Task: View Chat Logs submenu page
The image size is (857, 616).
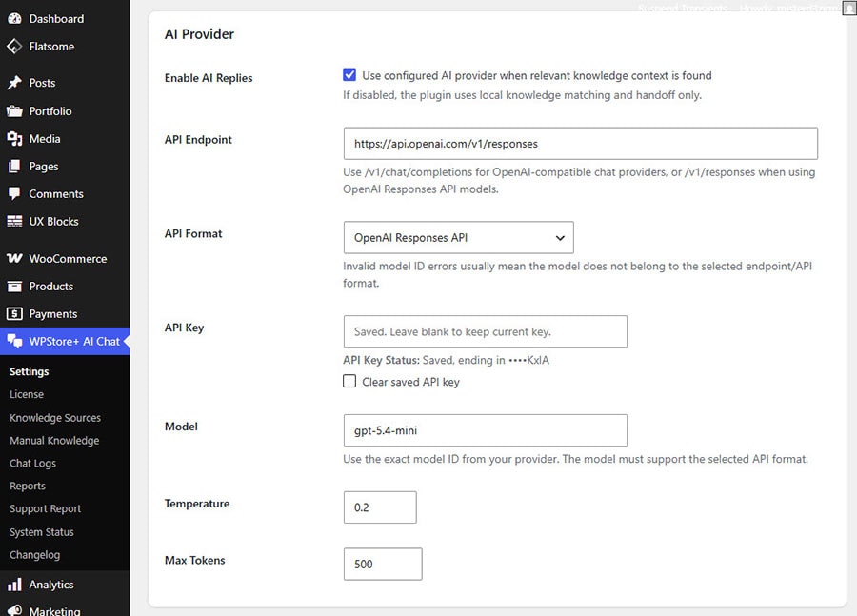Action: point(32,464)
